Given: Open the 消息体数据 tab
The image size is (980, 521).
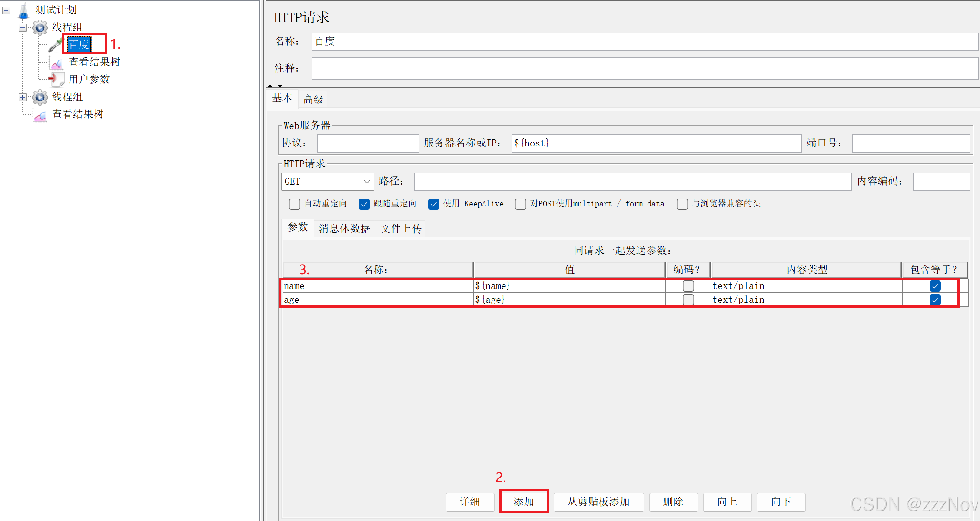Looking at the screenshot, I should click(x=344, y=229).
